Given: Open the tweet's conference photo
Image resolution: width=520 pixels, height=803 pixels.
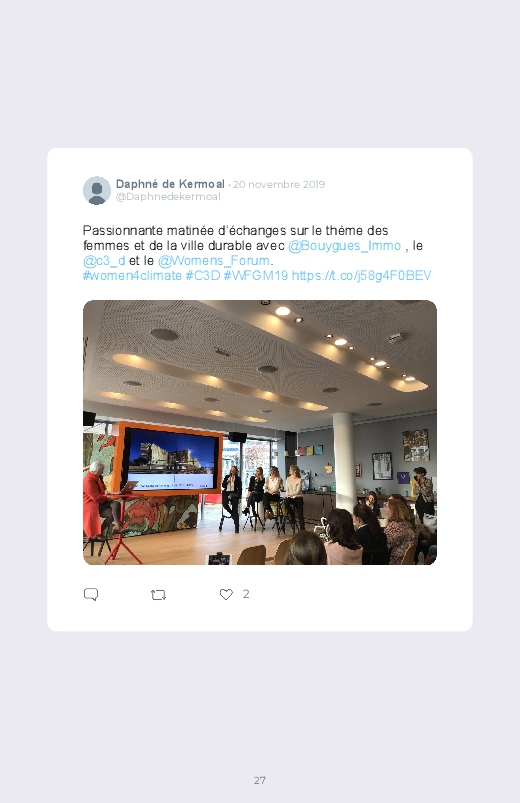Looking at the screenshot, I should (260, 432).
